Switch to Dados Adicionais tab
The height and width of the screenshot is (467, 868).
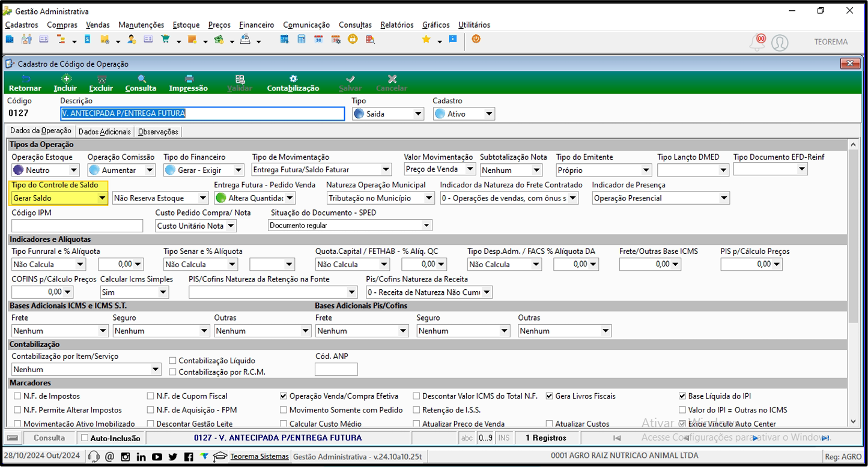(105, 131)
